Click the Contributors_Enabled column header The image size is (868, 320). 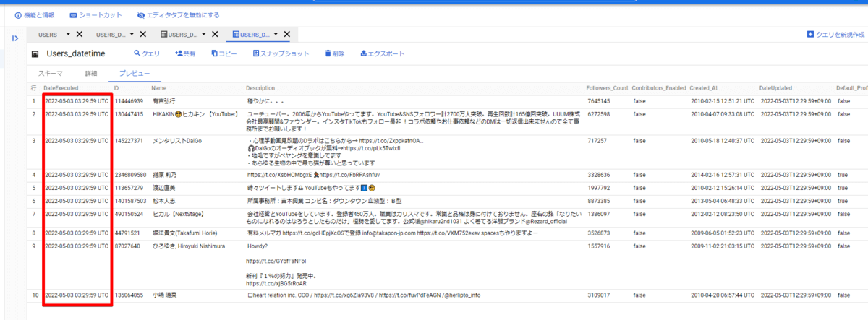(658, 88)
